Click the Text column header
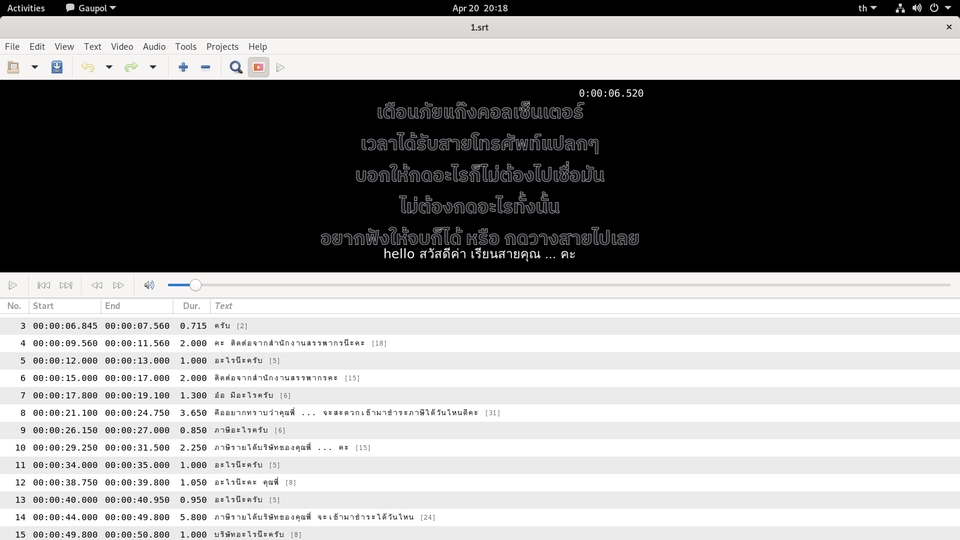This screenshot has height=540, width=960. point(585,306)
